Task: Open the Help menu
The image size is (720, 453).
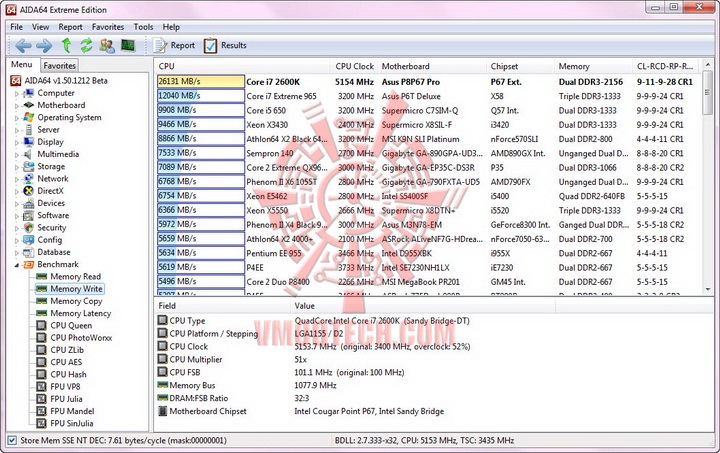Action: (171, 27)
